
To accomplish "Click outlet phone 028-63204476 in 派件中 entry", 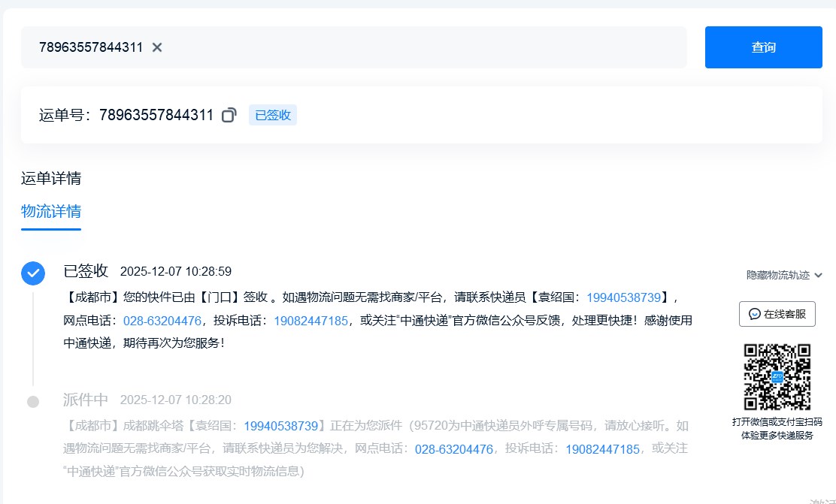I will 454,449.
